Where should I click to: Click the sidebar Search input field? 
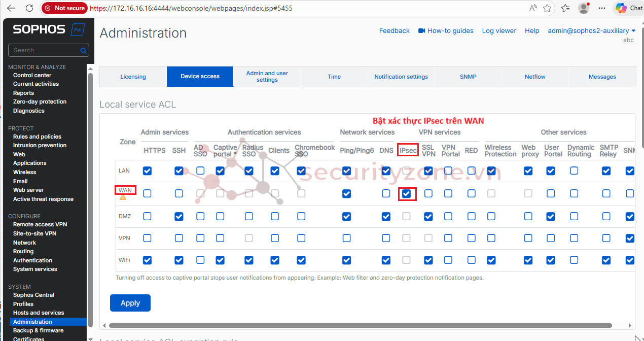click(45, 50)
